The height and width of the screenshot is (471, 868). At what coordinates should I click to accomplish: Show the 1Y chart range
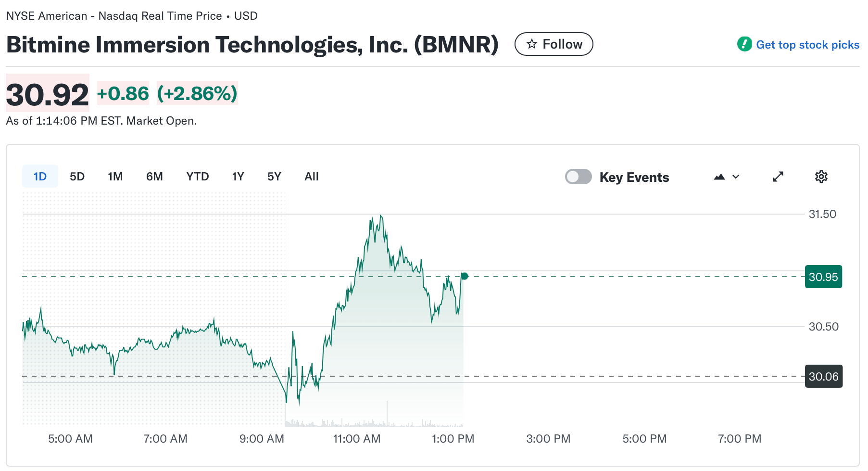click(238, 177)
